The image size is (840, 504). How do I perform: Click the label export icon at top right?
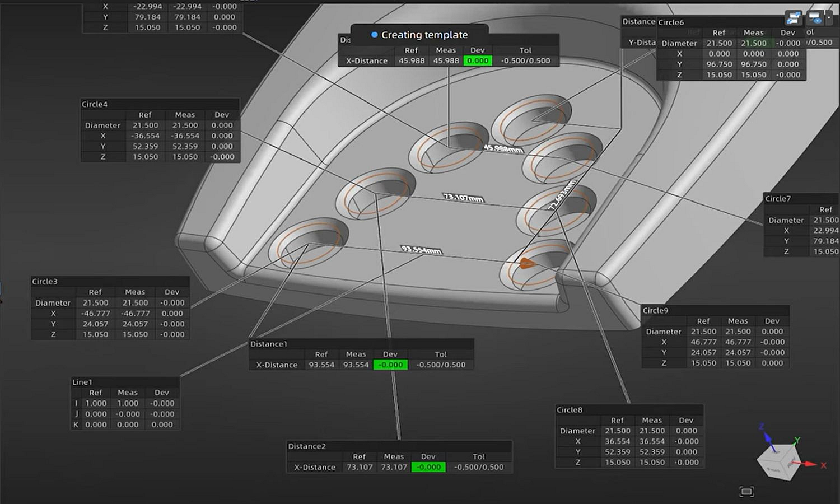(x=794, y=18)
